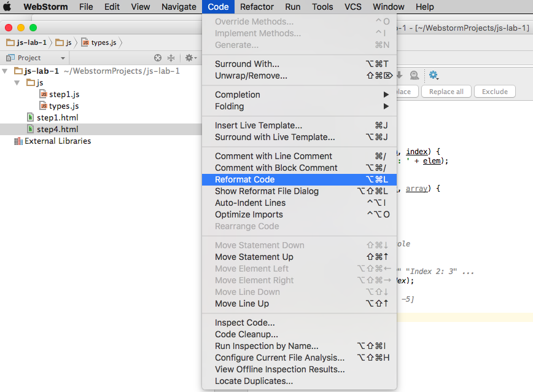Click the Exclude button
This screenshot has height=392, width=533.
point(494,91)
